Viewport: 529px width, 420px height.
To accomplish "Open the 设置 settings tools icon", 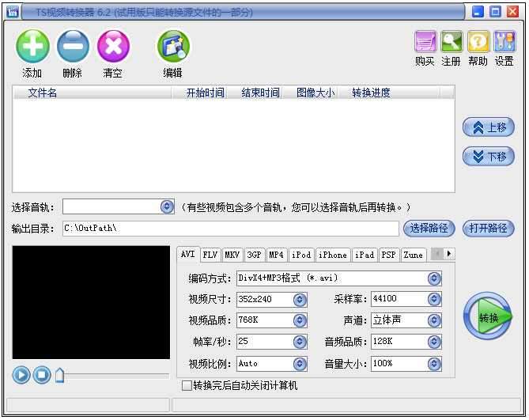I will 504,42.
